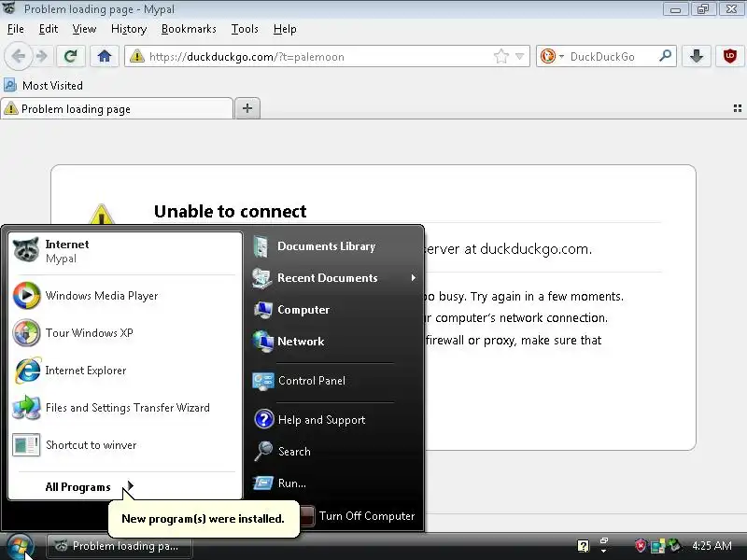The width and height of the screenshot is (747, 560).
Task: Go back using the browser Back arrow
Action: [18, 56]
